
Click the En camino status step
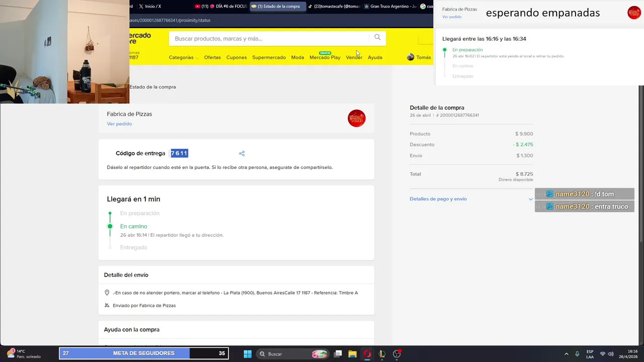tap(133, 226)
